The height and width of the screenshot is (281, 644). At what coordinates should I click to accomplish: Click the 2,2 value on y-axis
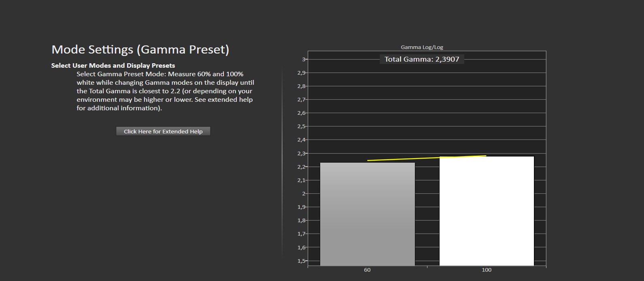point(302,167)
